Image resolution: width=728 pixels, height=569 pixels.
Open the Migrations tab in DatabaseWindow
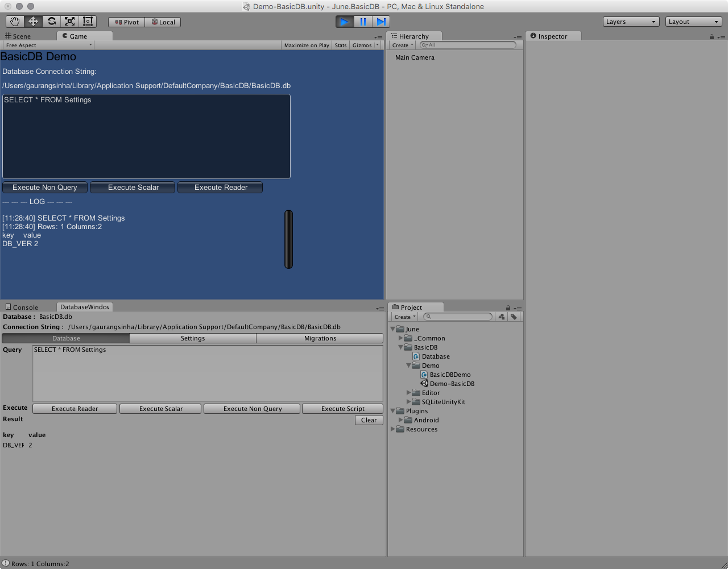click(320, 338)
